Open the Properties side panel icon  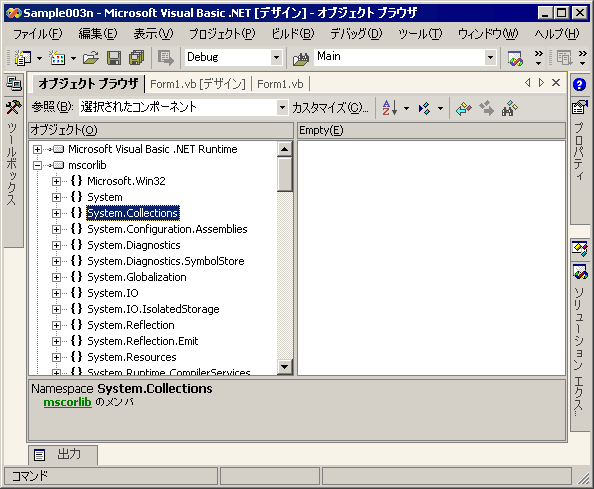click(580, 108)
